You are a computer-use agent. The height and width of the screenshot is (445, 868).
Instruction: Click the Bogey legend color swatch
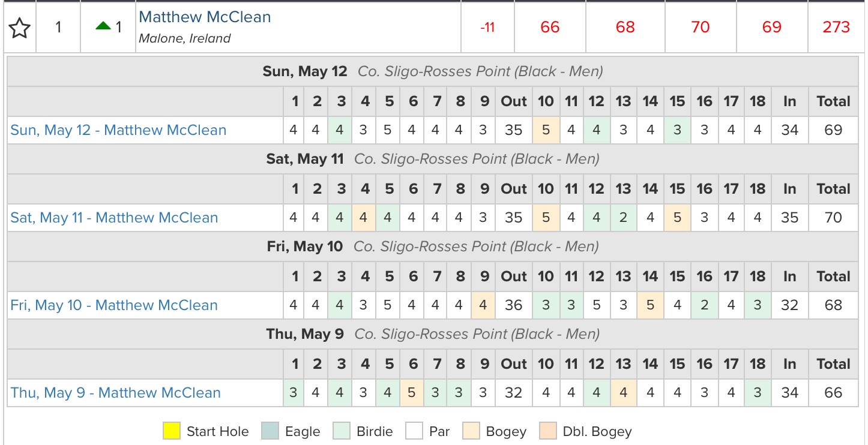(x=471, y=431)
